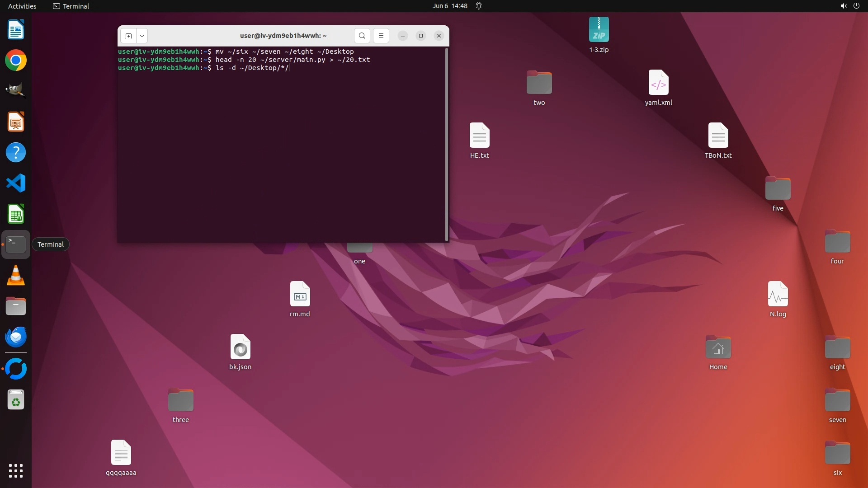Expand the terminal tab dropdown arrow
This screenshot has height=488, width=868.
[142, 36]
